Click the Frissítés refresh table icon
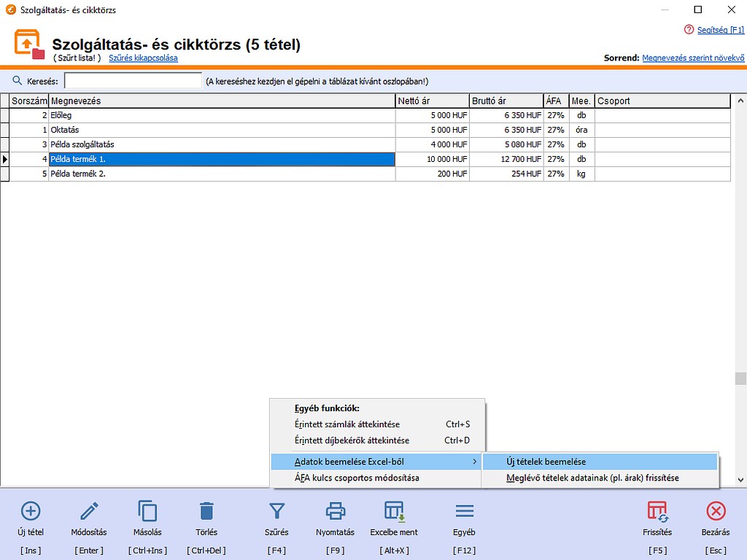Image resolution: width=747 pixels, height=560 pixels. point(657,510)
